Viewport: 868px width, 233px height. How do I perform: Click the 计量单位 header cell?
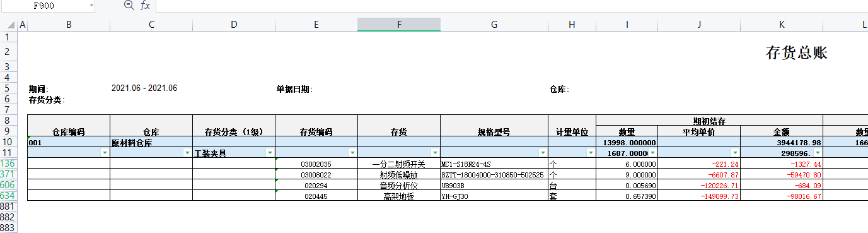(x=572, y=132)
